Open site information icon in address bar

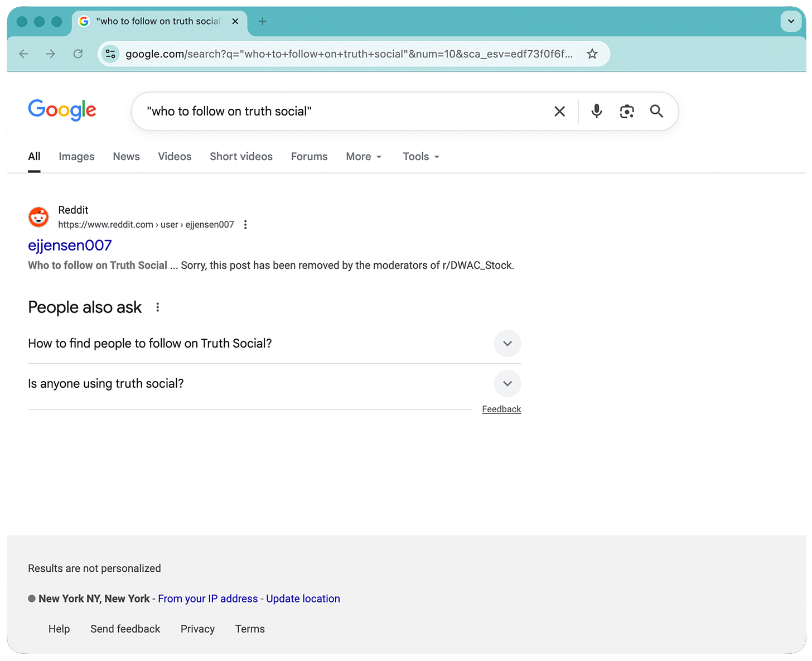tap(110, 54)
